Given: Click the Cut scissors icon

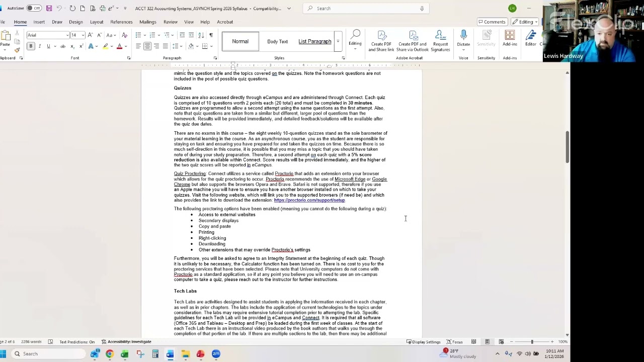Looking at the screenshot, I should pyautogui.click(x=17, y=33).
